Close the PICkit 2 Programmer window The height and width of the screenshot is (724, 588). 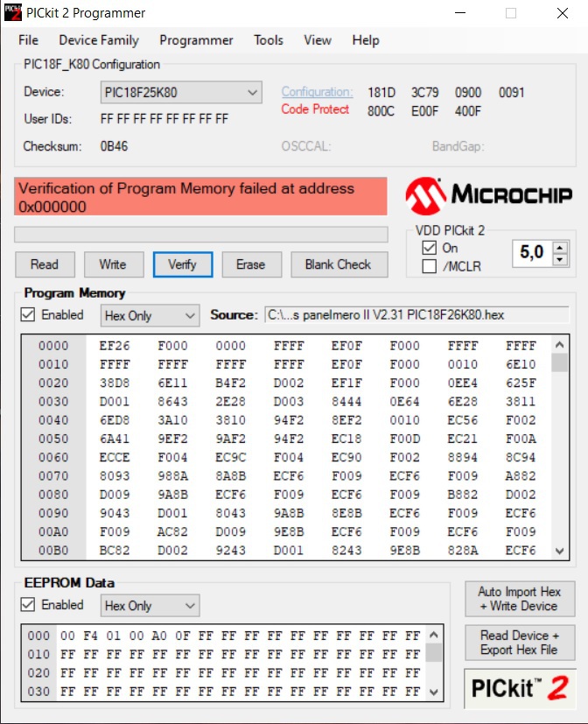[563, 13]
